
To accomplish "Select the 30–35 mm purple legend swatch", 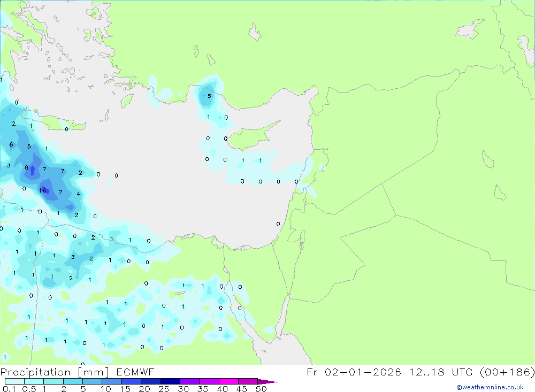I will point(190,381).
